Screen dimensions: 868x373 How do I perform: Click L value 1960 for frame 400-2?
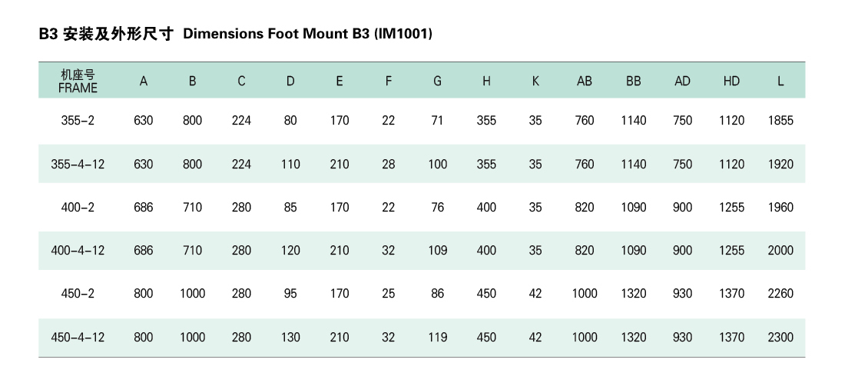[x=780, y=207]
